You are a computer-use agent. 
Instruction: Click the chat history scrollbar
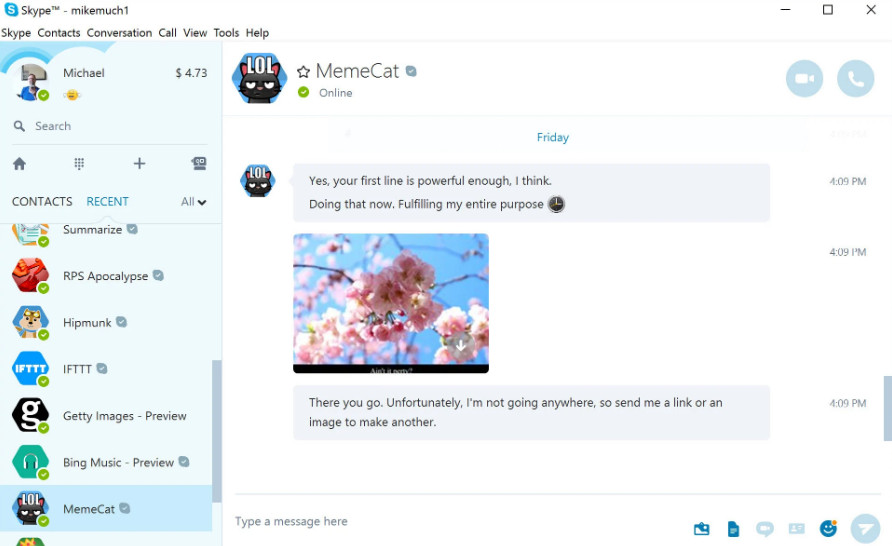click(x=887, y=408)
